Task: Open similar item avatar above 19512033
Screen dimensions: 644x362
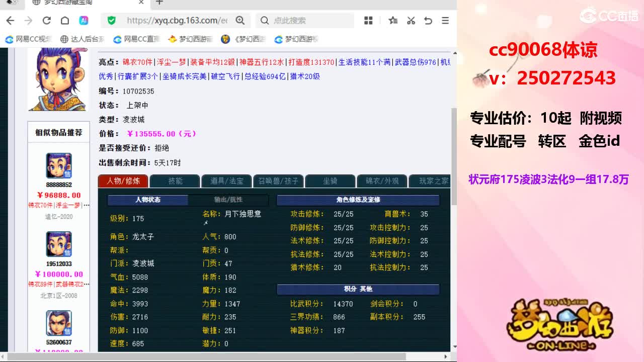Action: (x=59, y=245)
